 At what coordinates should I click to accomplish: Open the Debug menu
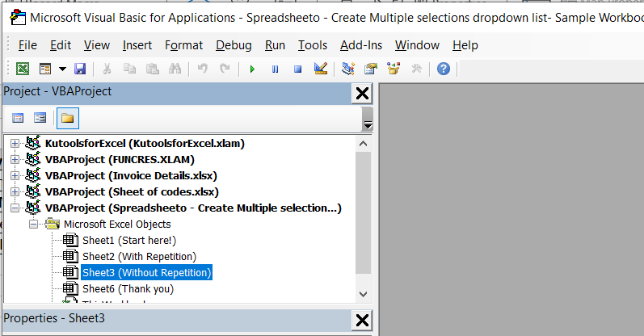coord(234,45)
